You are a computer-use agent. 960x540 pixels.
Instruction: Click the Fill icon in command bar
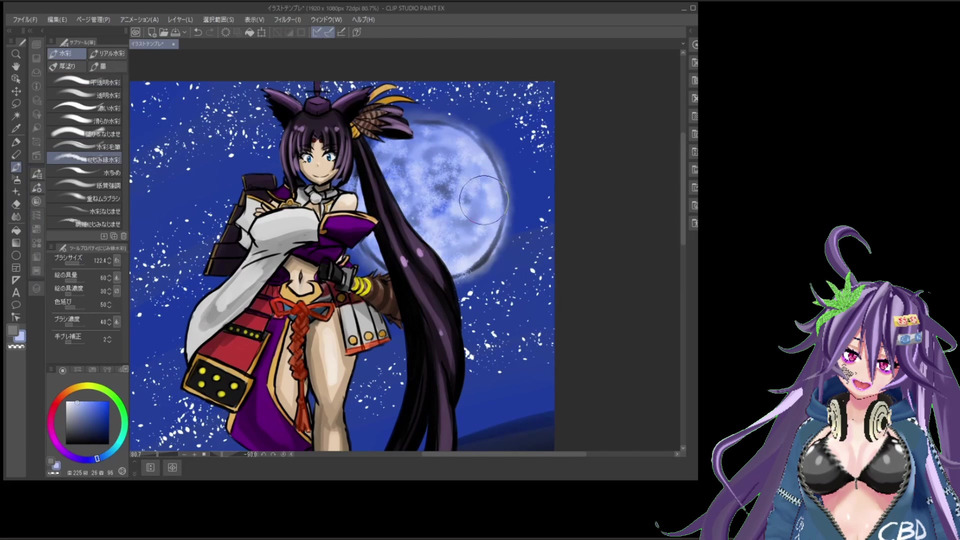point(249,32)
